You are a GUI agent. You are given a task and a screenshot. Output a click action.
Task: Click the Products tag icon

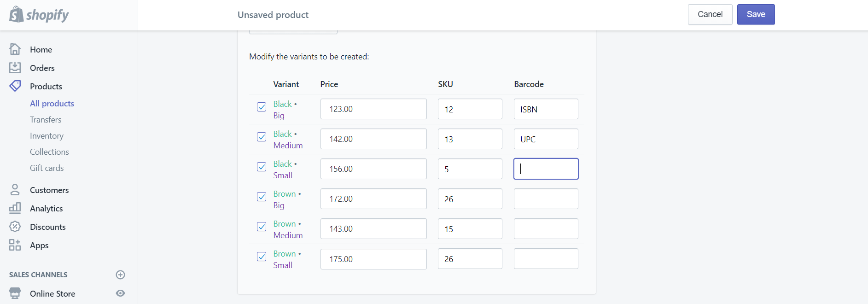15,86
